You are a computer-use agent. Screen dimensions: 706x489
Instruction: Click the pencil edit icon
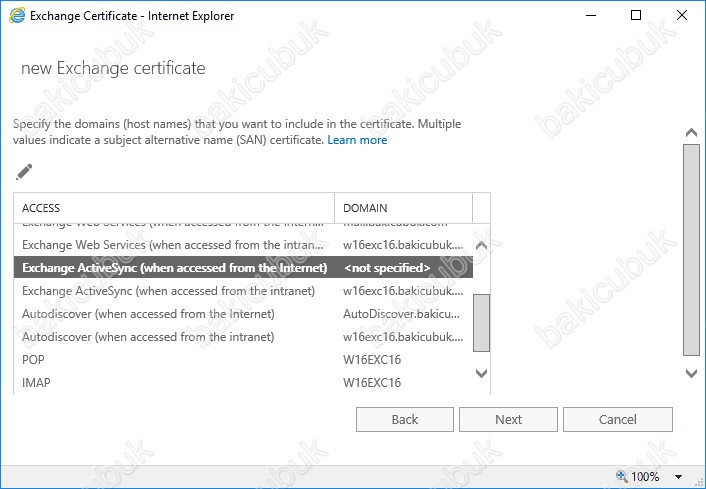pyautogui.click(x=24, y=172)
